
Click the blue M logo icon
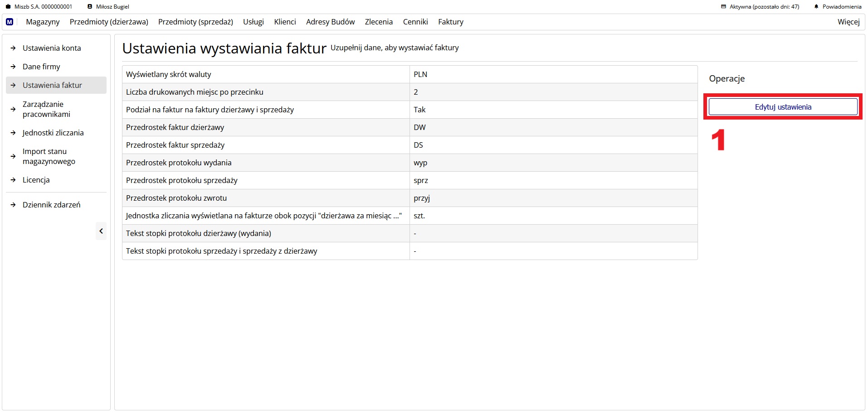[10, 22]
